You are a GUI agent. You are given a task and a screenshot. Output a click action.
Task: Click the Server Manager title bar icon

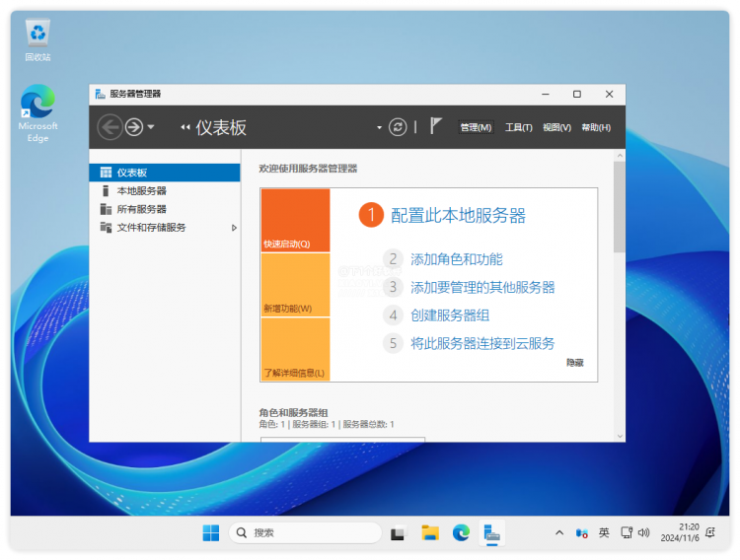coord(100,94)
